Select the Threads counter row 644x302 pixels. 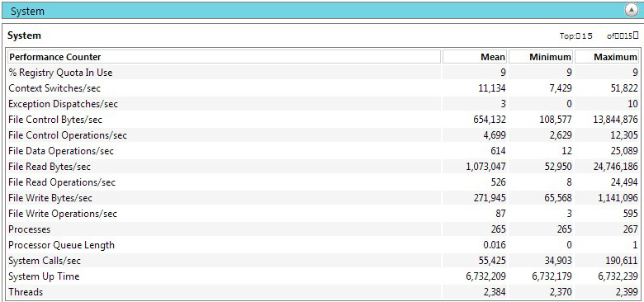(322, 292)
